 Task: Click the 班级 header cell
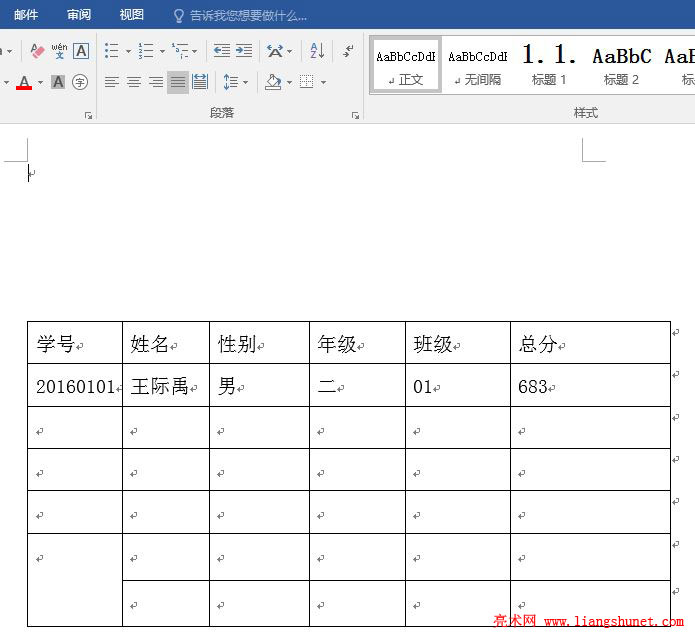[x=458, y=343]
